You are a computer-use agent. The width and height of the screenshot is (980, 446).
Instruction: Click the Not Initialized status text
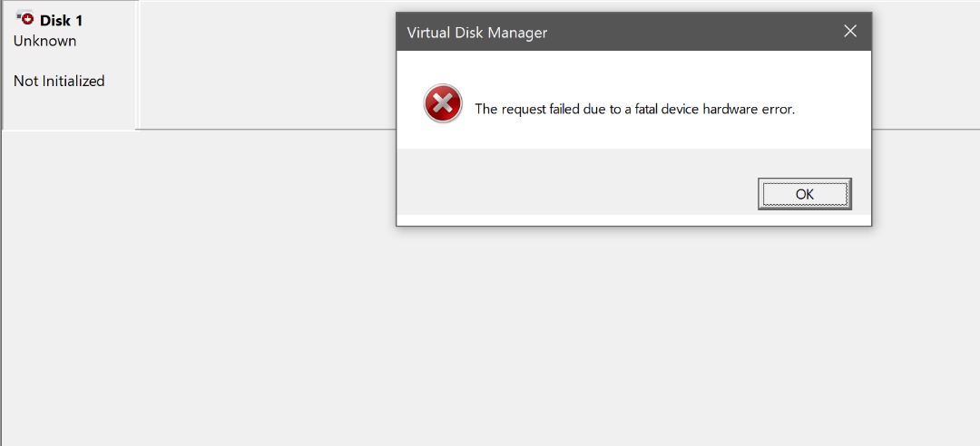point(59,81)
